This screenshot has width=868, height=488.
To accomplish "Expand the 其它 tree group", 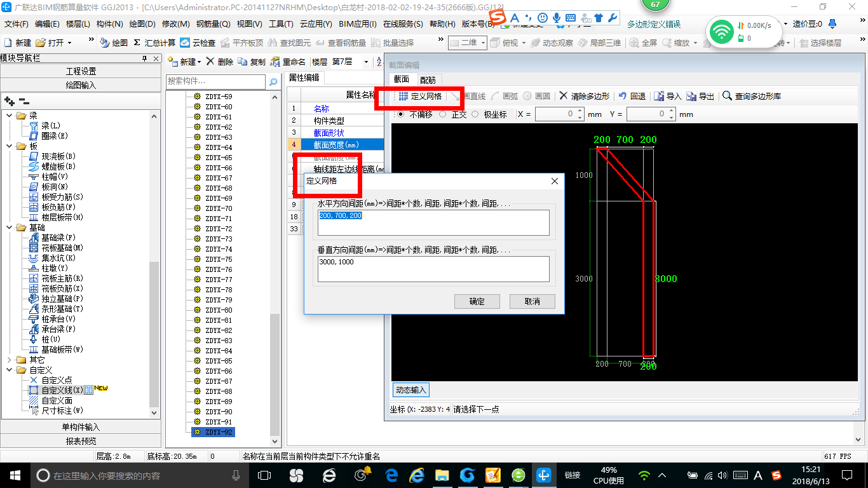I will [10, 360].
